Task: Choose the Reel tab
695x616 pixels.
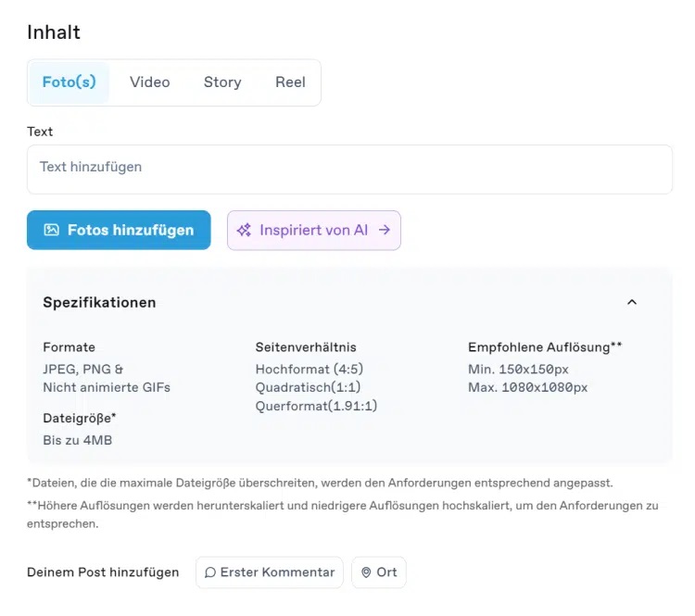Action: click(290, 82)
